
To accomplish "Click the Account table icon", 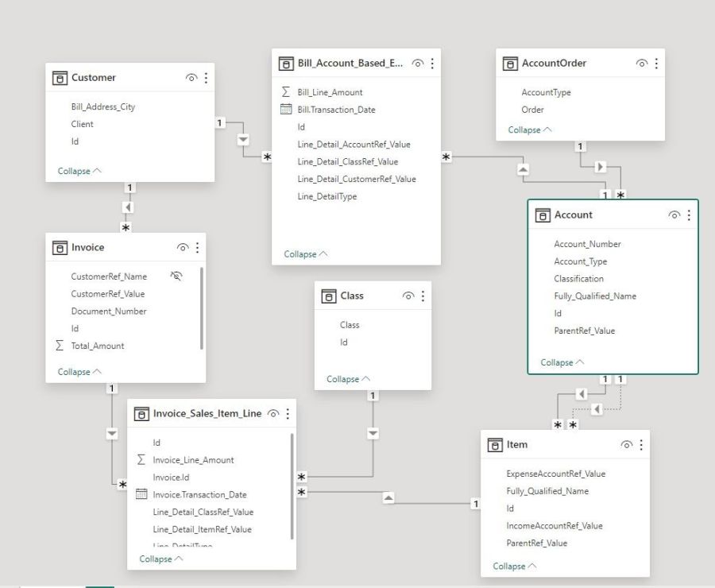I will [543, 215].
